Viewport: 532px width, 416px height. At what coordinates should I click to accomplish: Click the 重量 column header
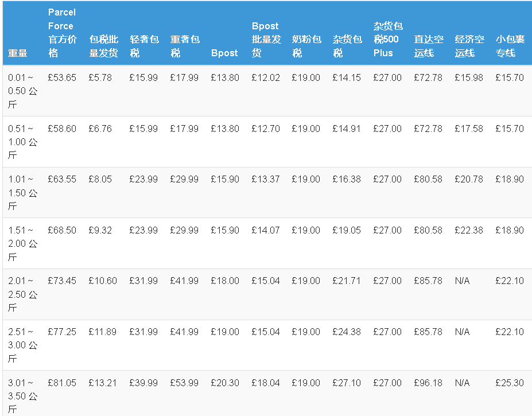point(17,53)
